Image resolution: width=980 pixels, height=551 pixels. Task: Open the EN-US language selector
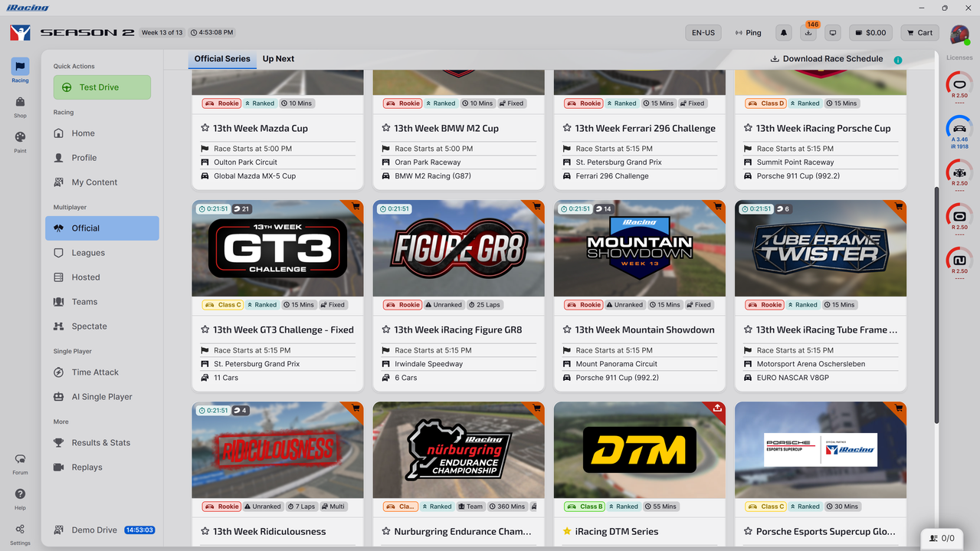[x=703, y=33]
